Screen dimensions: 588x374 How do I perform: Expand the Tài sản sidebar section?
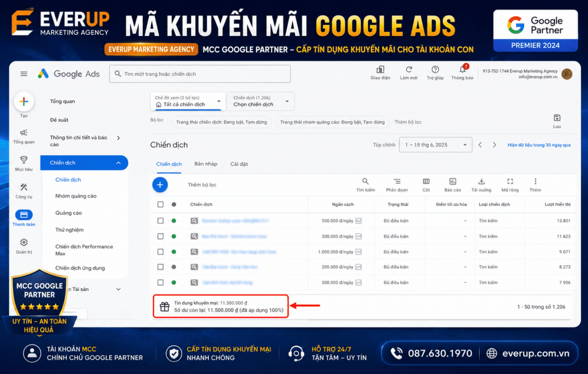(x=118, y=289)
